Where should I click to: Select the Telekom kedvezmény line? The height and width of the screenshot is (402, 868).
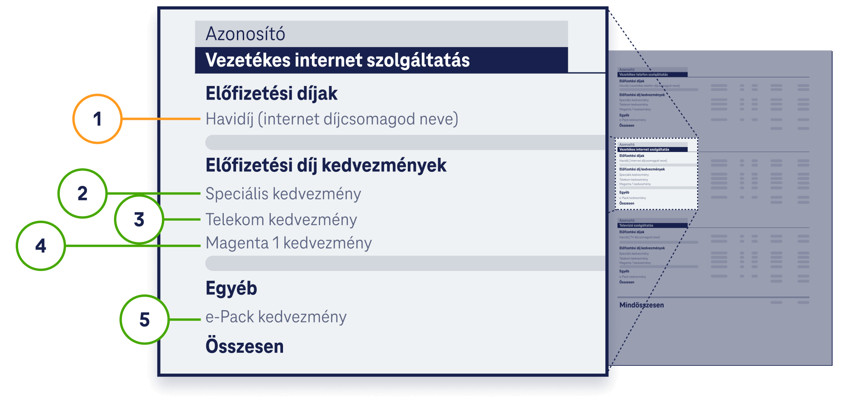pyautogui.click(x=281, y=219)
